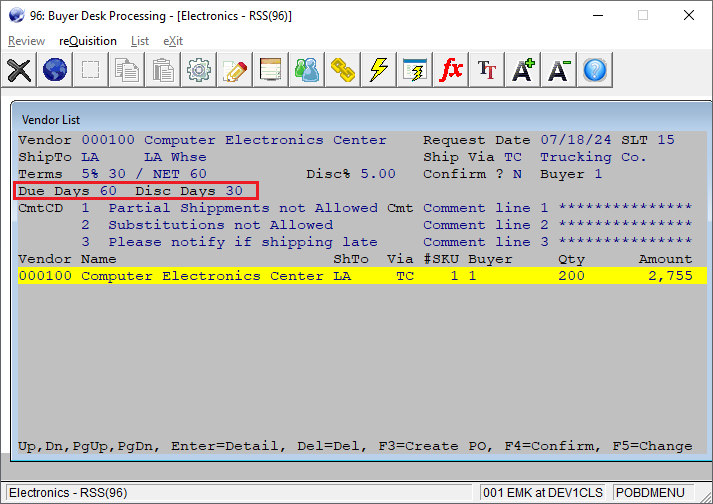Click the TT font selection icon
The width and height of the screenshot is (713, 504).
[487, 70]
